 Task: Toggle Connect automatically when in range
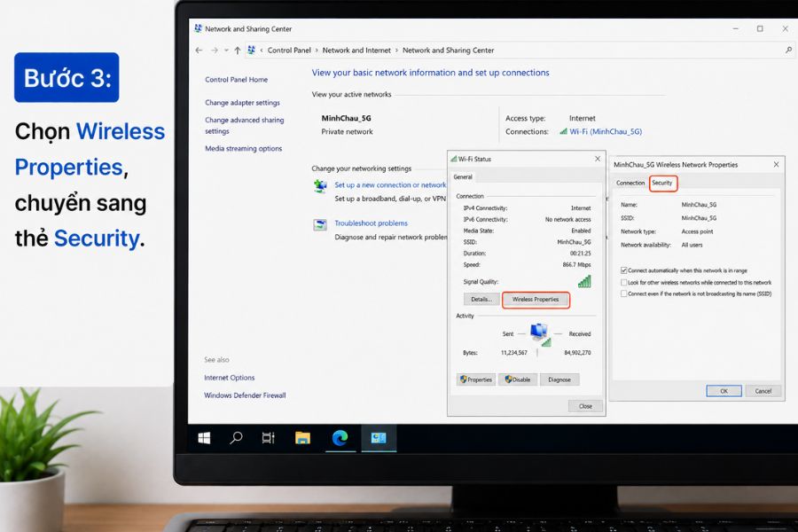(x=624, y=270)
